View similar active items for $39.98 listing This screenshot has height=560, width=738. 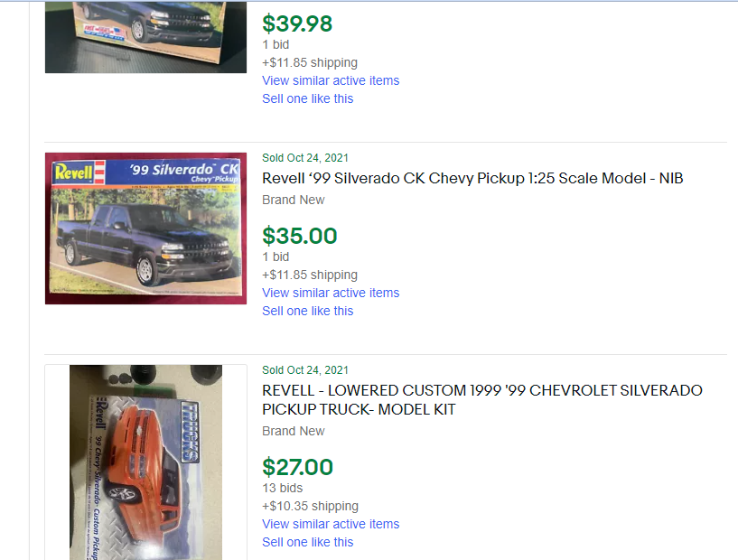coord(331,80)
